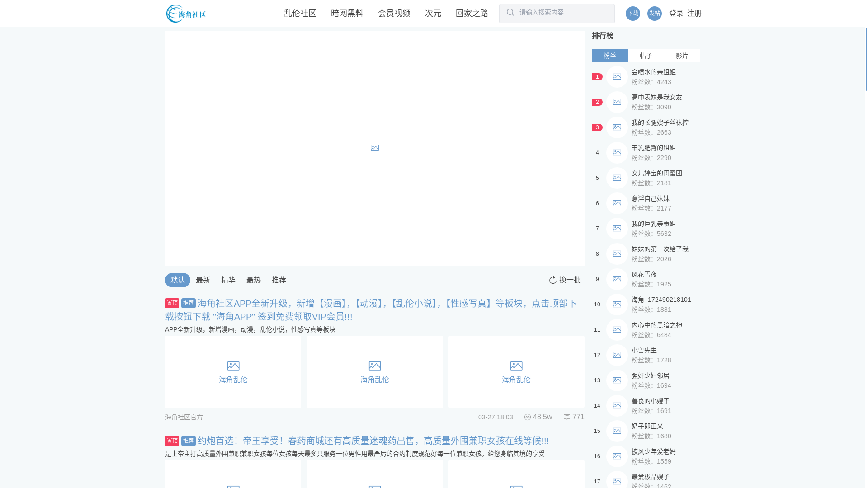Open the 暗网黑料 navigation item

coord(347,14)
